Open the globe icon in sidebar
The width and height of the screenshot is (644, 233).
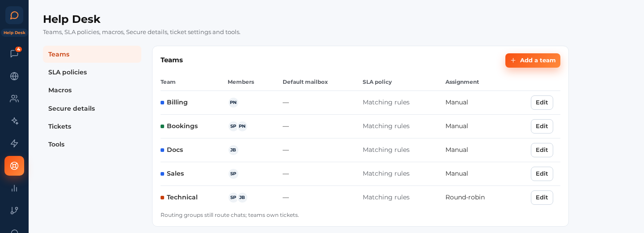pos(14,76)
